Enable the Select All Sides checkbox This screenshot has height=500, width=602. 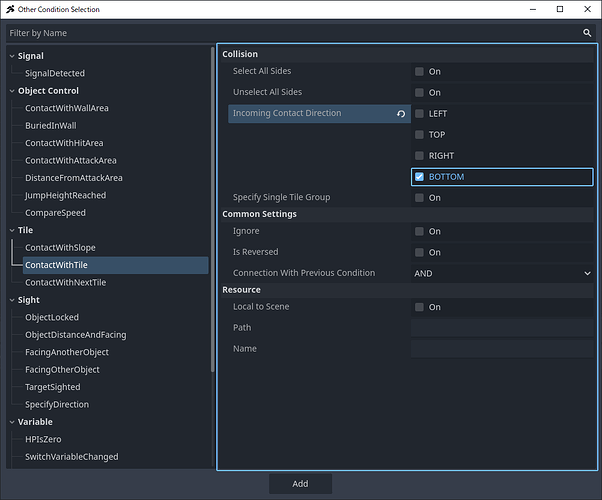click(x=419, y=72)
